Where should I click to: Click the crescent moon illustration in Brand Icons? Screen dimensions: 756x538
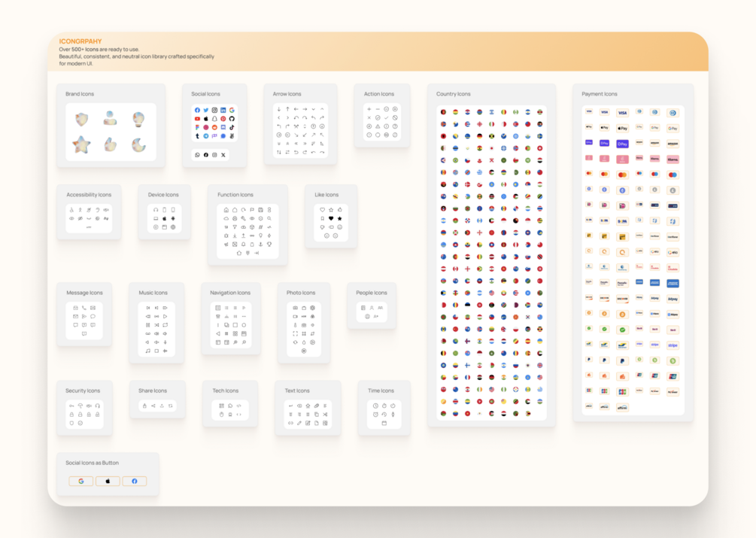(139, 144)
